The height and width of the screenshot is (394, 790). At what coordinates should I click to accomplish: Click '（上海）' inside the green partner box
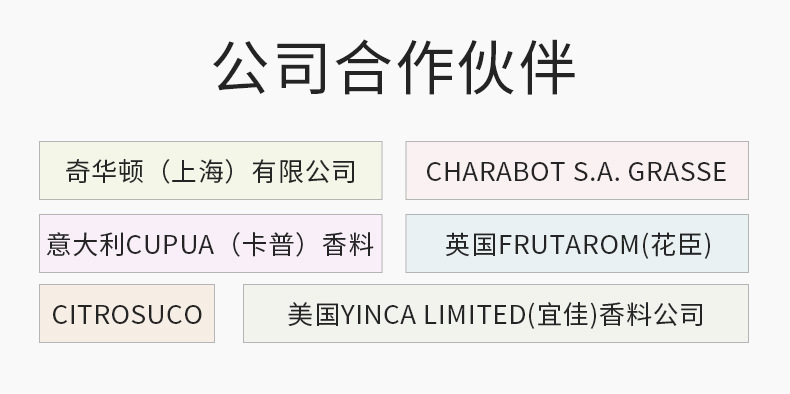click(196, 171)
